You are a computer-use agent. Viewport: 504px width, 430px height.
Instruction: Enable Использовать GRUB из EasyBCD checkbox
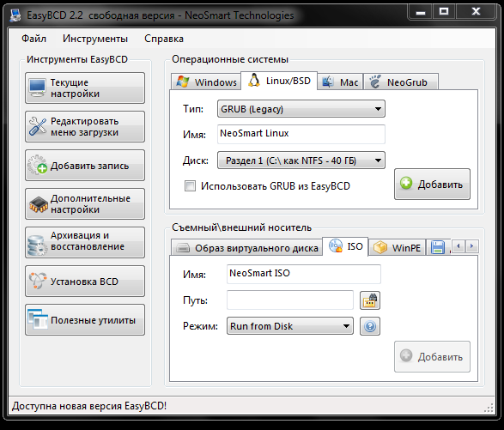pyautogui.click(x=190, y=185)
